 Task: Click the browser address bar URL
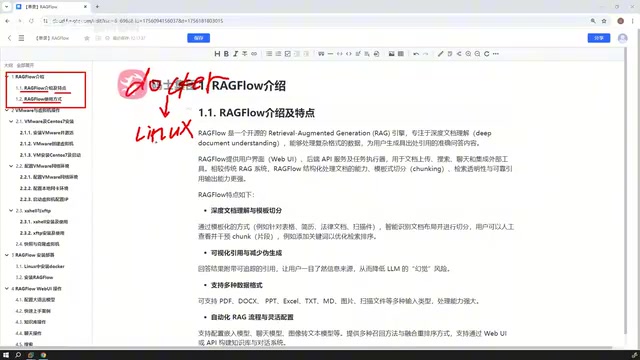tap(138, 21)
